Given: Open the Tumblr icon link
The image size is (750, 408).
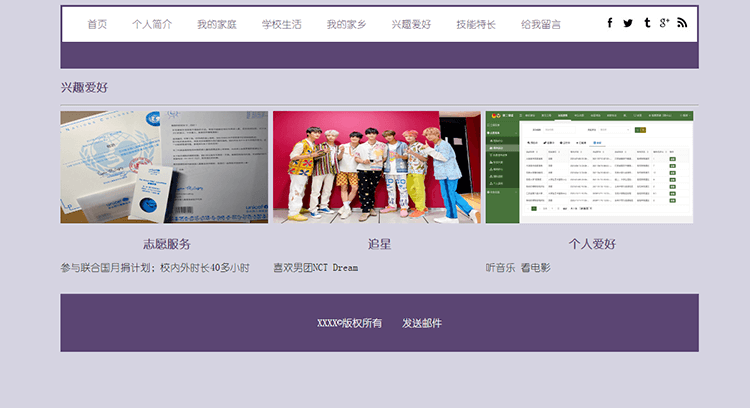Looking at the screenshot, I should point(646,23).
